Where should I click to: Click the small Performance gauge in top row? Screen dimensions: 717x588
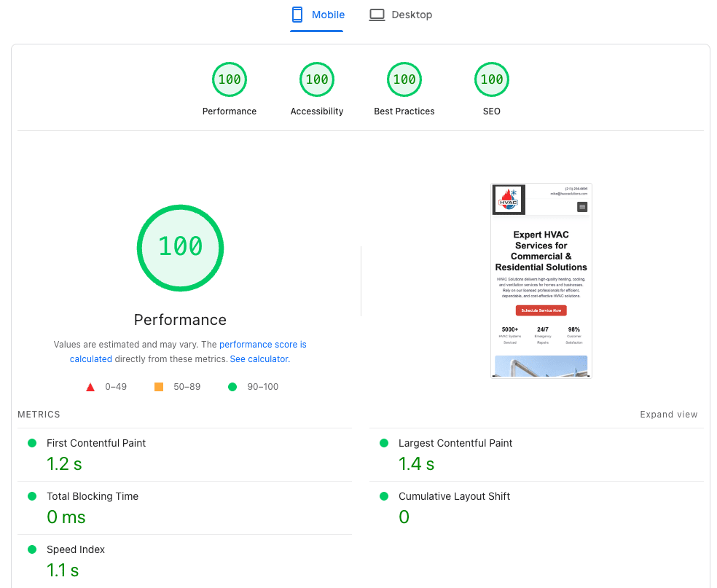pos(230,79)
